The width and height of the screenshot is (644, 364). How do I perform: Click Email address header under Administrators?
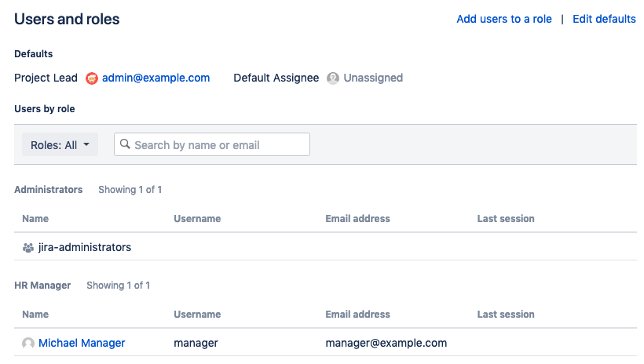tap(357, 219)
